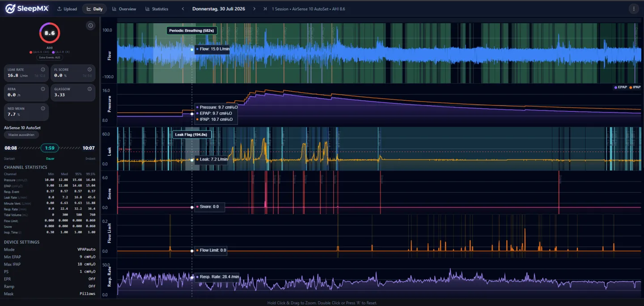Click the session summary text with AHI 8.6
Viewport: 644px width, 306px height.
pyautogui.click(x=308, y=9)
